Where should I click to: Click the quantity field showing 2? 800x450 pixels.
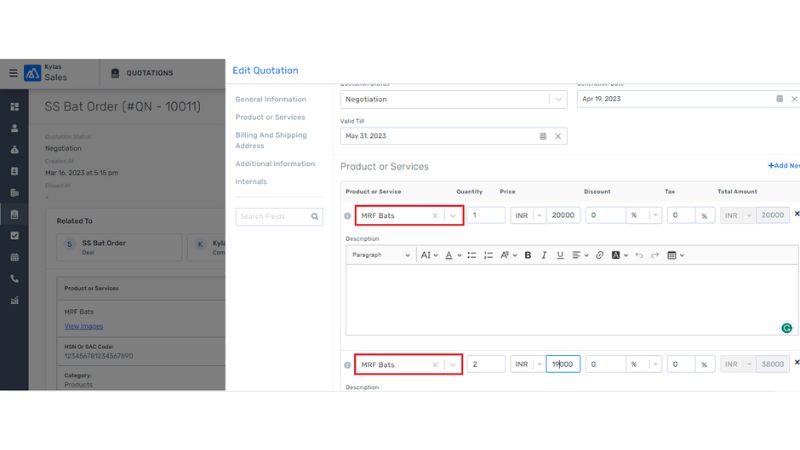[486, 364]
